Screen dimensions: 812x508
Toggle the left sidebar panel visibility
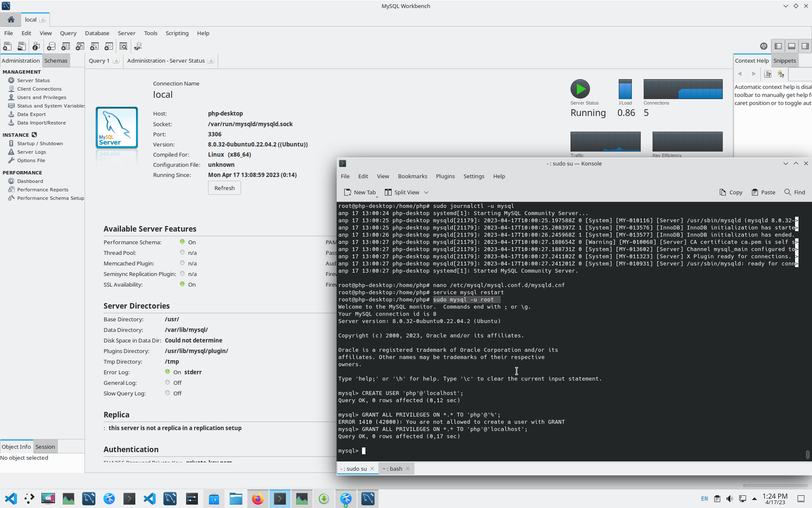[x=778, y=46]
